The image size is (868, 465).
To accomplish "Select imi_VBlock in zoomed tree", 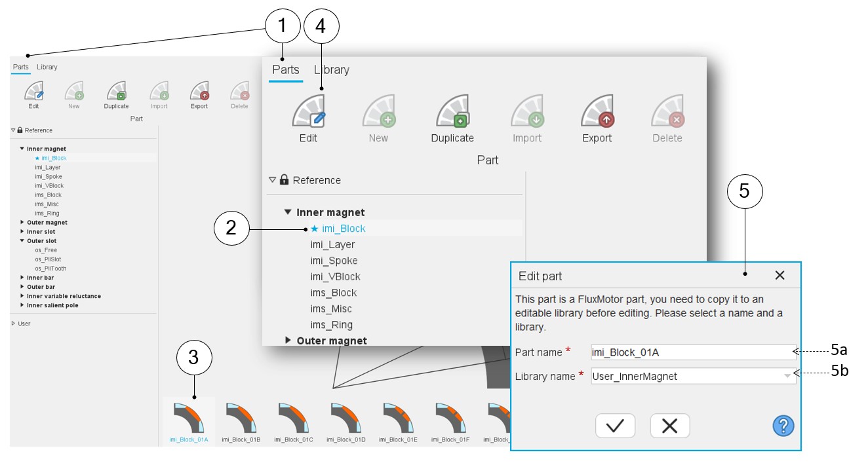I will 335,276.
